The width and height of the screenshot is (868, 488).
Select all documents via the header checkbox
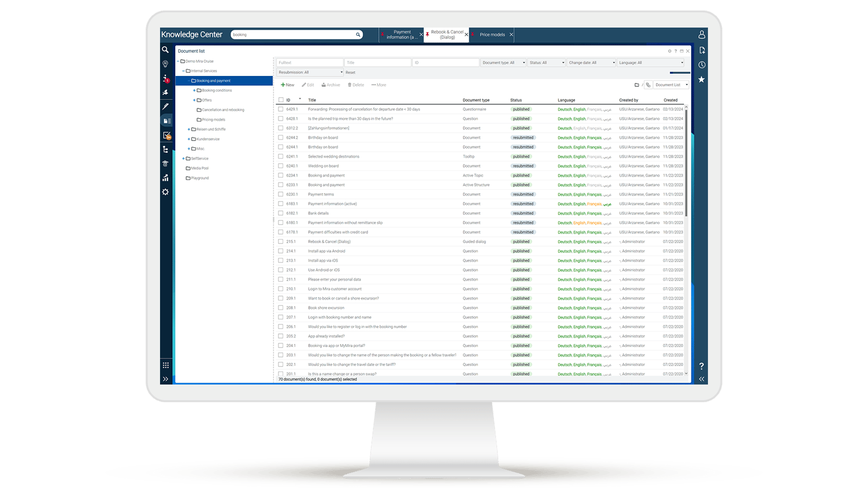point(280,100)
